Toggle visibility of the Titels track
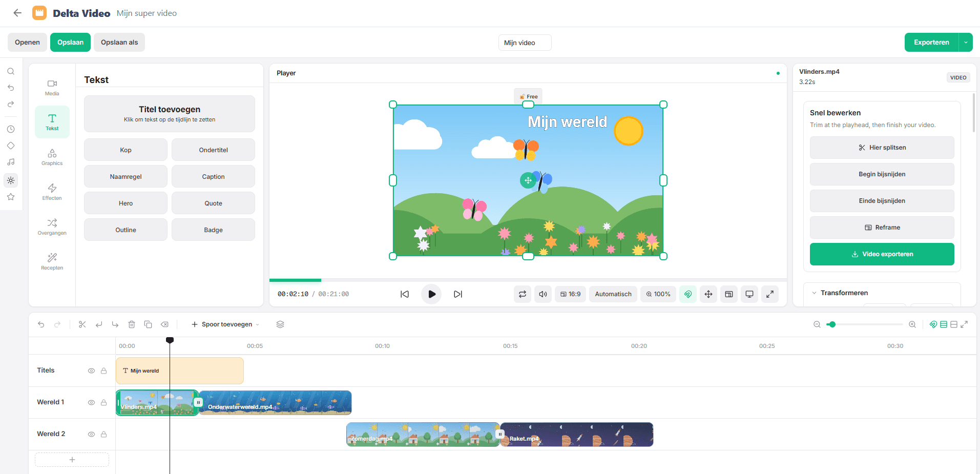This screenshot has height=474, width=980. 91,370
